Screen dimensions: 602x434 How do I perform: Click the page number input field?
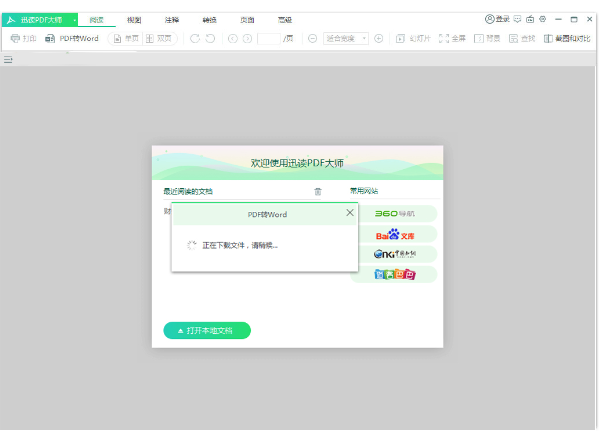pyautogui.click(x=270, y=38)
